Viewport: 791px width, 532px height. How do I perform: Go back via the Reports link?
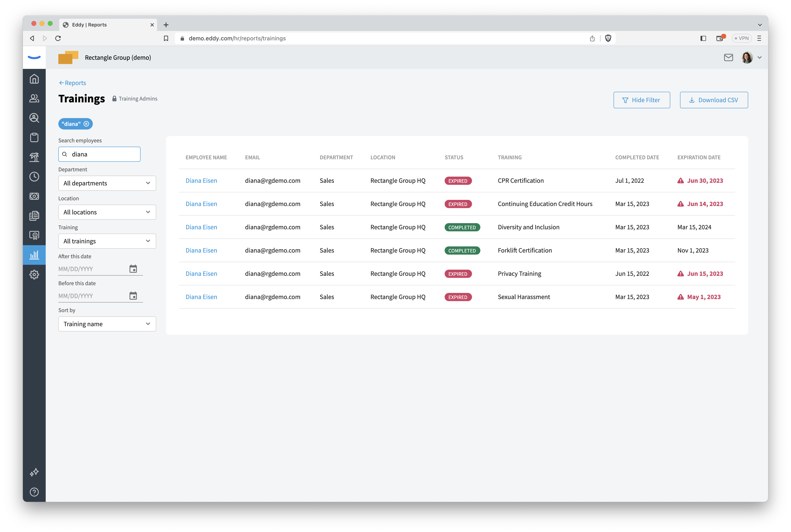[x=72, y=83]
